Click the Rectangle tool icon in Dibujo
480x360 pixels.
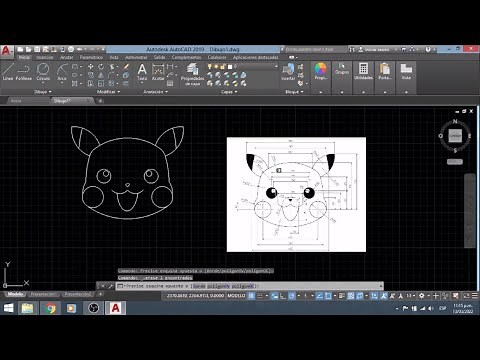coord(75,67)
